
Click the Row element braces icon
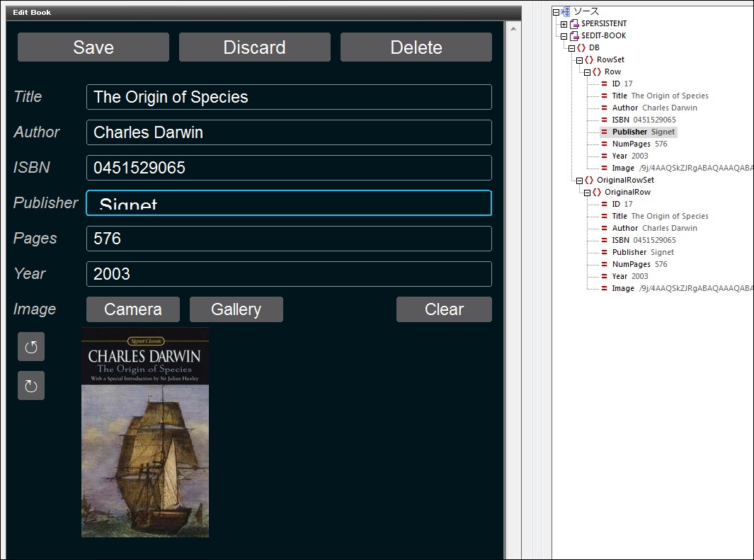[597, 72]
